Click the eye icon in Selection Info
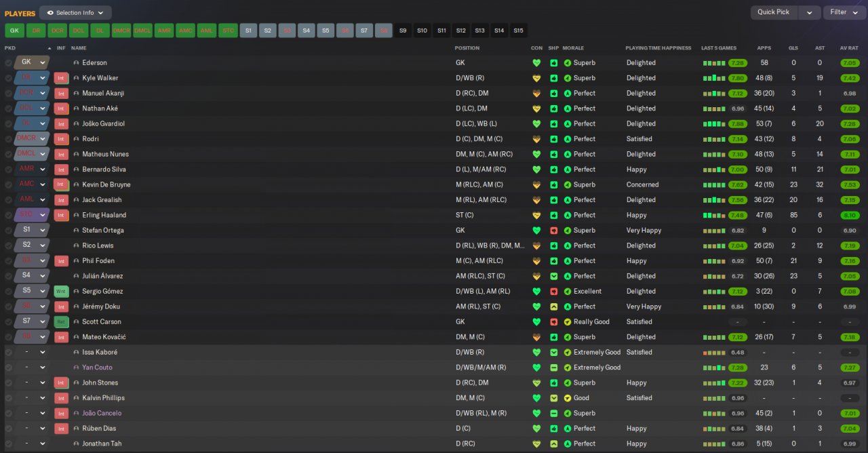The width and height of the screenshot is (868, 453). coord(50,13)
